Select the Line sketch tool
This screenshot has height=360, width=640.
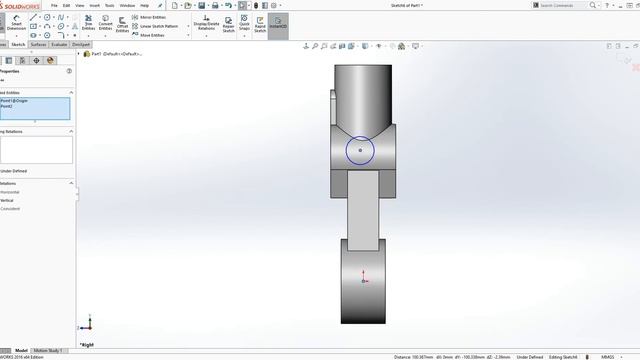33,17
